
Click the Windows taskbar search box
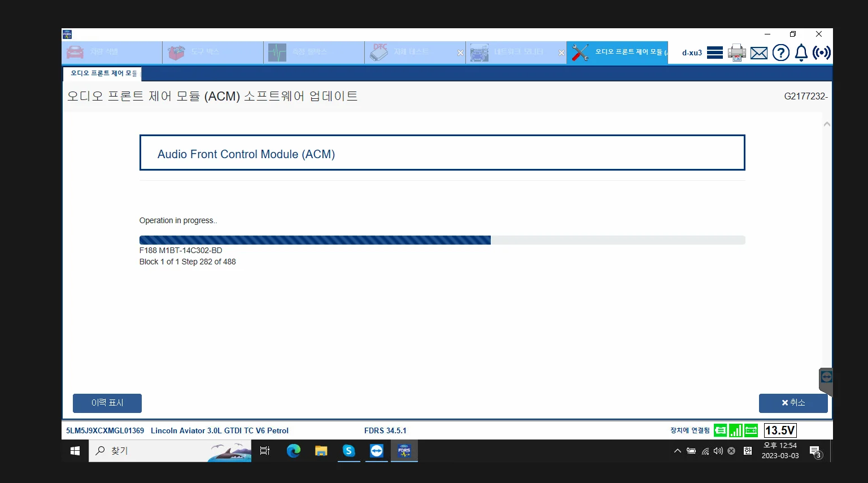click(x=170, y=451)
